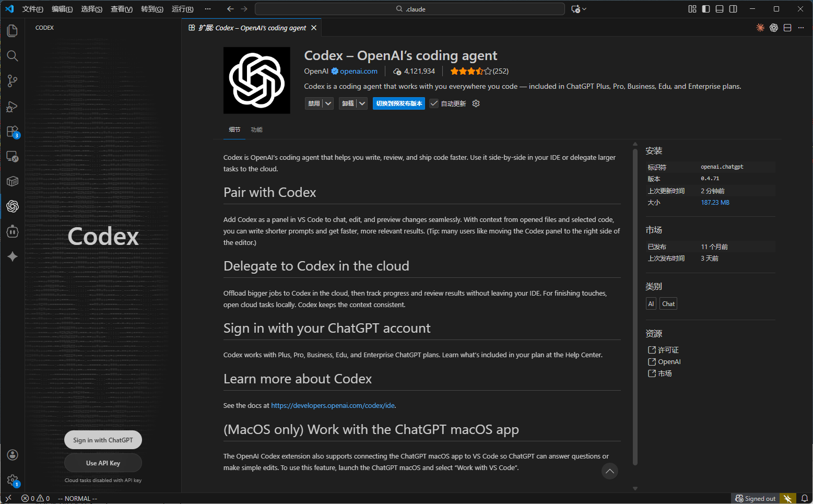Go back with the left arrow

(x=230, y=9)
